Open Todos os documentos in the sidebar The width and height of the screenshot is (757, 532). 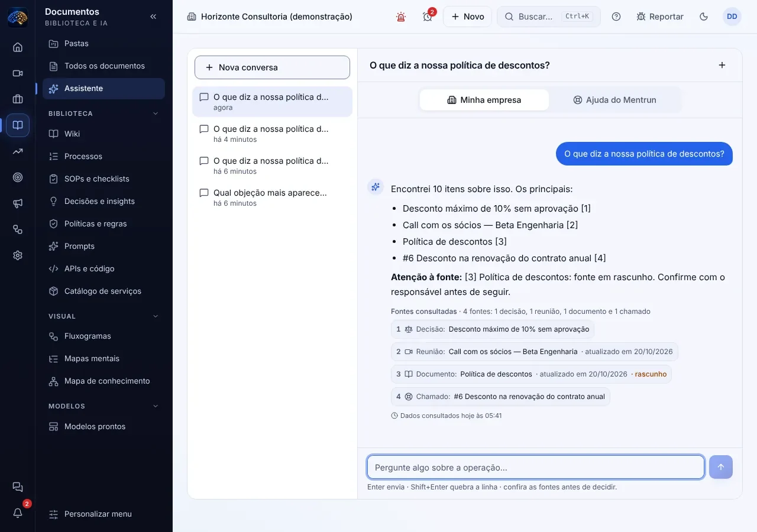tap(103, 66)
